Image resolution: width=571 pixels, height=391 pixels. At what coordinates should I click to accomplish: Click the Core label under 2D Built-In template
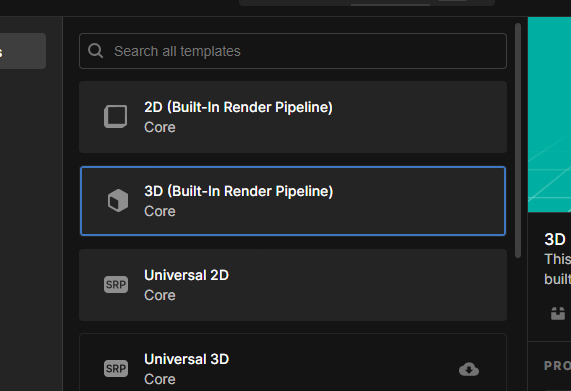pos(160,127)
